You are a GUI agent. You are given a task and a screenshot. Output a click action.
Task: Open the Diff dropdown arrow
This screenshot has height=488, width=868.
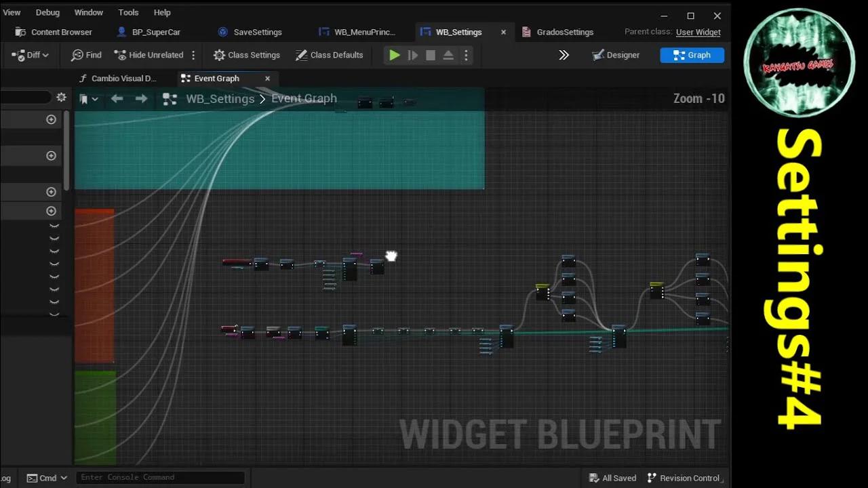[x=44, y=55]
